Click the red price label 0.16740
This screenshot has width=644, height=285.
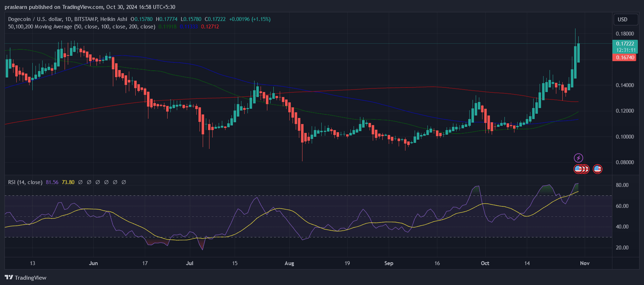pos(625,58)
